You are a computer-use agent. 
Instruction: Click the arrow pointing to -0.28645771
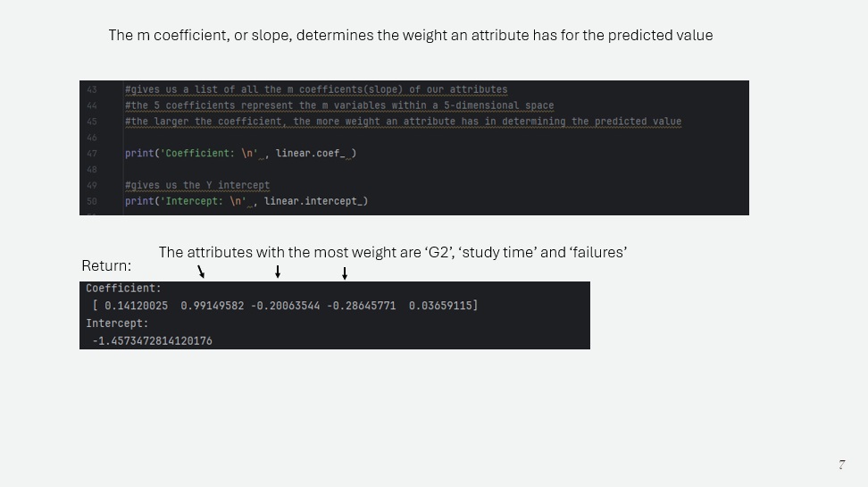point(345,273)
